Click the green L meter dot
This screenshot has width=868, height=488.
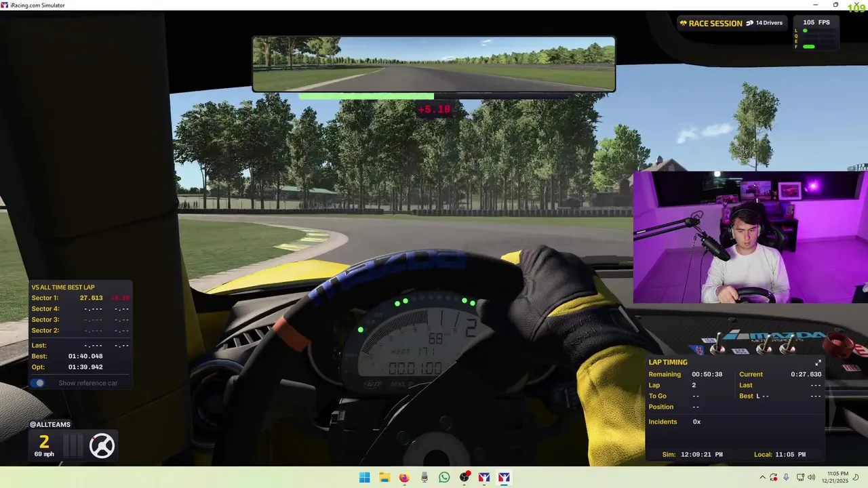[x=805, y=30]
